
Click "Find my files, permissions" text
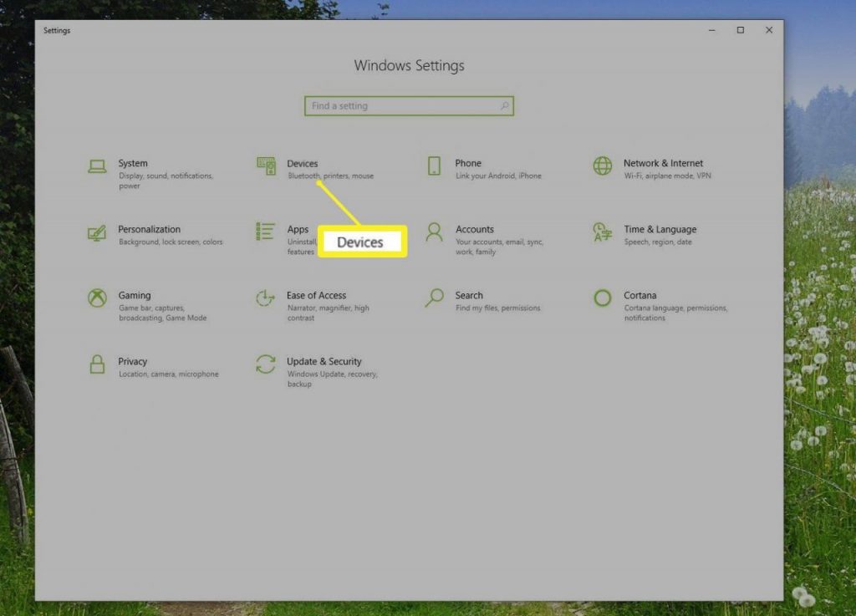point(498,308)
